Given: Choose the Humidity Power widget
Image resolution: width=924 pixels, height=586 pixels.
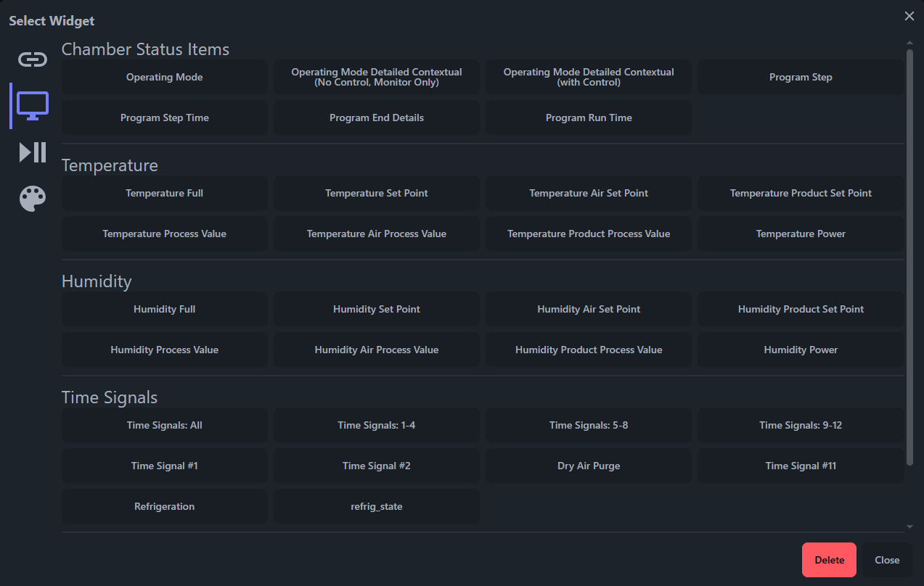Looking at the screenshot, I should [801, 350].
